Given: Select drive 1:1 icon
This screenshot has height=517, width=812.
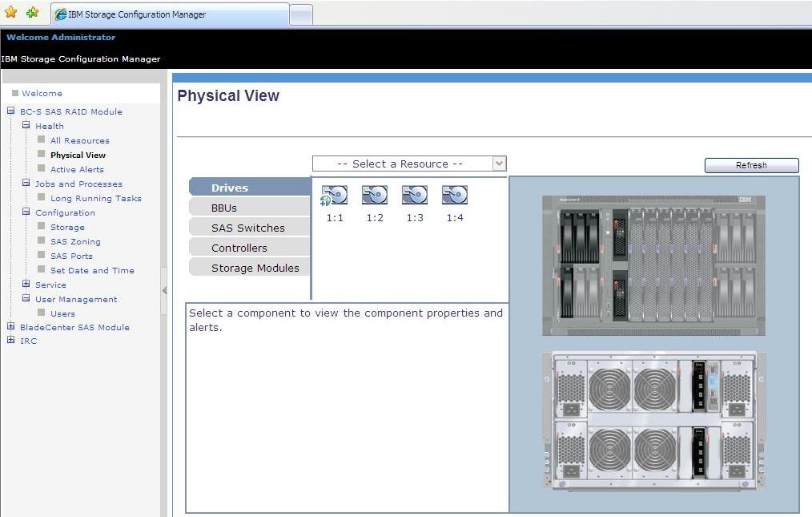Looking at the screenshot, I should tap(335, 196).
